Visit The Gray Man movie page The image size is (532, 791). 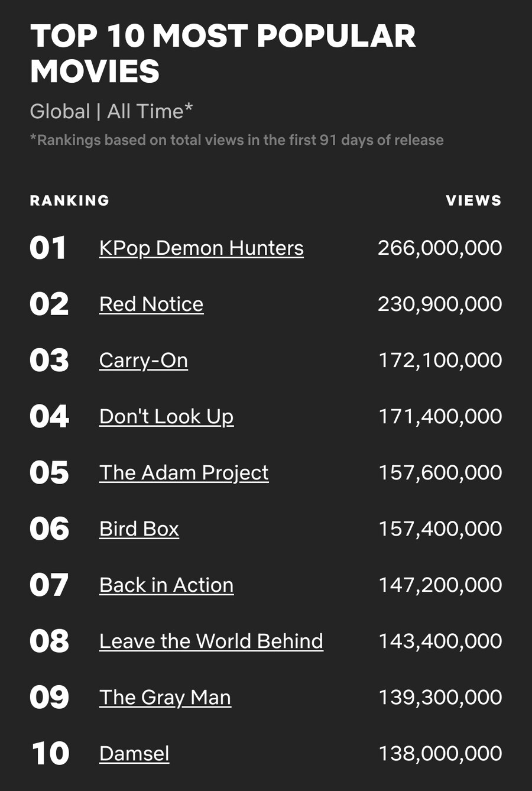pyautogui.click(x=165, y=698)
